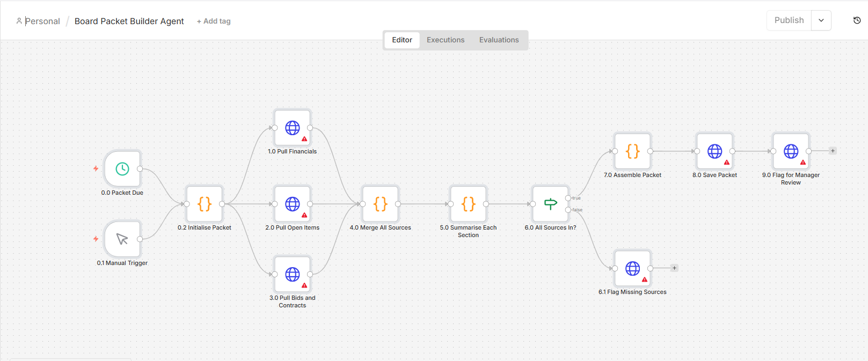Select the 9.0 Flag for Manager Review node
Viewport: 868px width, 361px height.
point(791,151)
